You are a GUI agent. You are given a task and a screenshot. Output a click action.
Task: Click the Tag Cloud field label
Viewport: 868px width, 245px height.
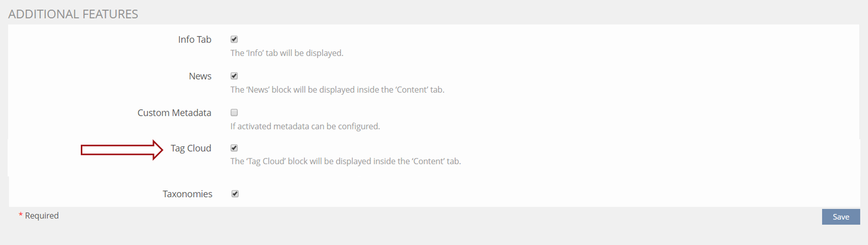pos(191,148)
